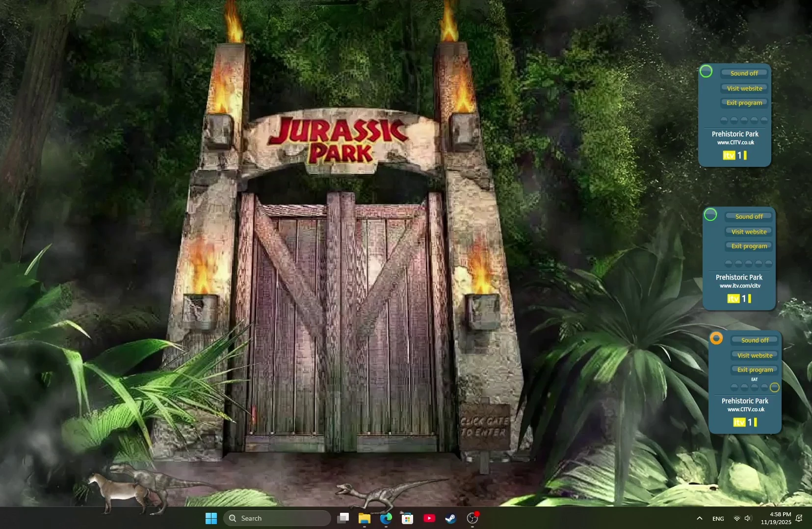Click www.CITV.co.uk in the orange-ring widget
Screen dimensions: 812x529
(746, 409)
